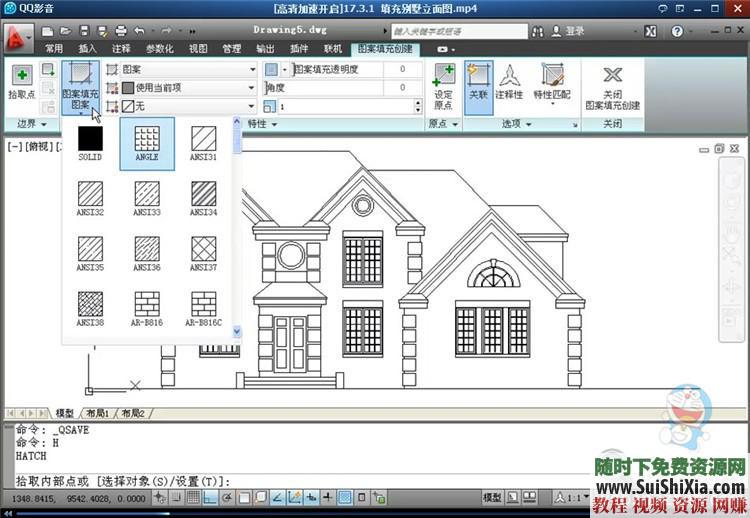Switch to the 视图 ribbon tab
Viewport: 750px width, 518px height.
click(x=198, y=48)
